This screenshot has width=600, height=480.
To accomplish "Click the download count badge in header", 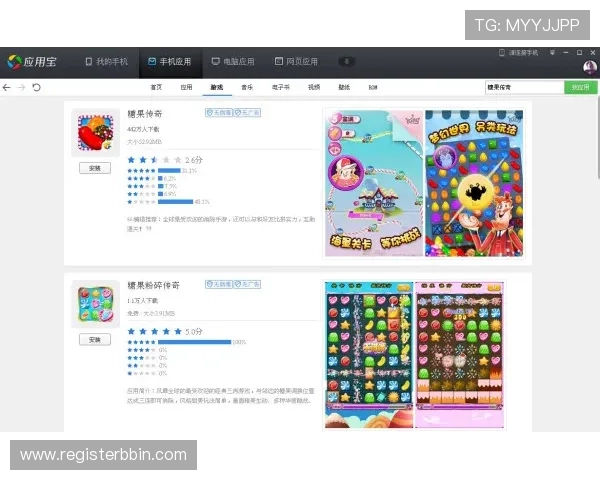I will [347, 62].
